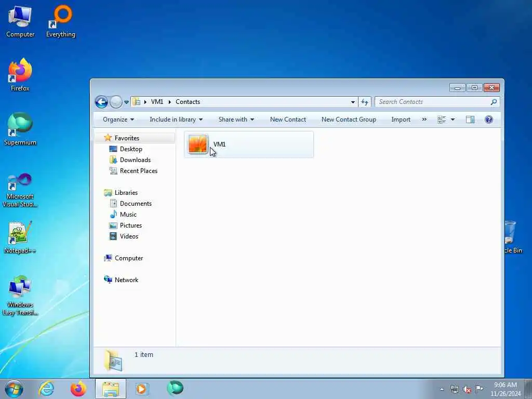
Task: Select the Microsoft Visual Studio desktop shortcut
Action: pos(20,190)
